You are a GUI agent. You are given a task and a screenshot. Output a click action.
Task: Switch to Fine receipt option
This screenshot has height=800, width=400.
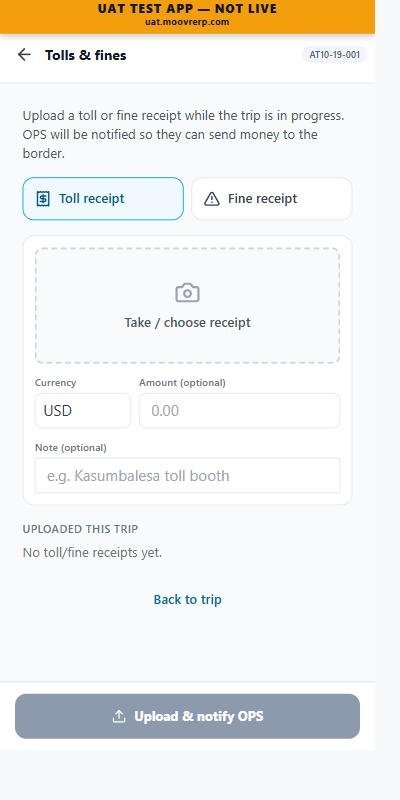pos(272,198)
